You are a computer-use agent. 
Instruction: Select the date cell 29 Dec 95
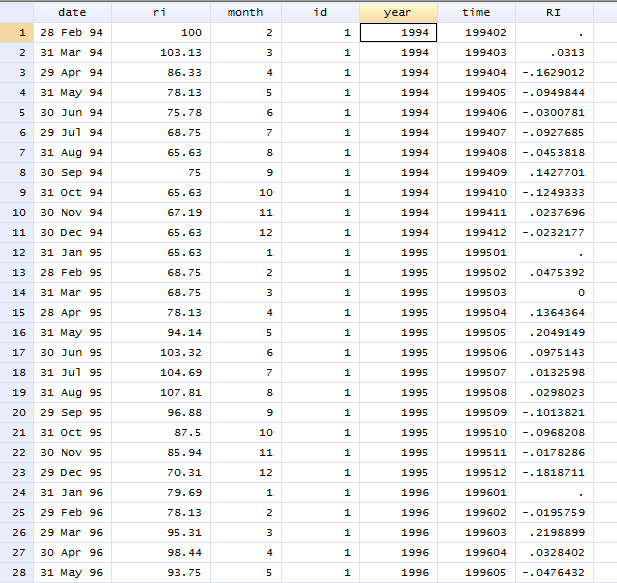(x=72, y=472)
